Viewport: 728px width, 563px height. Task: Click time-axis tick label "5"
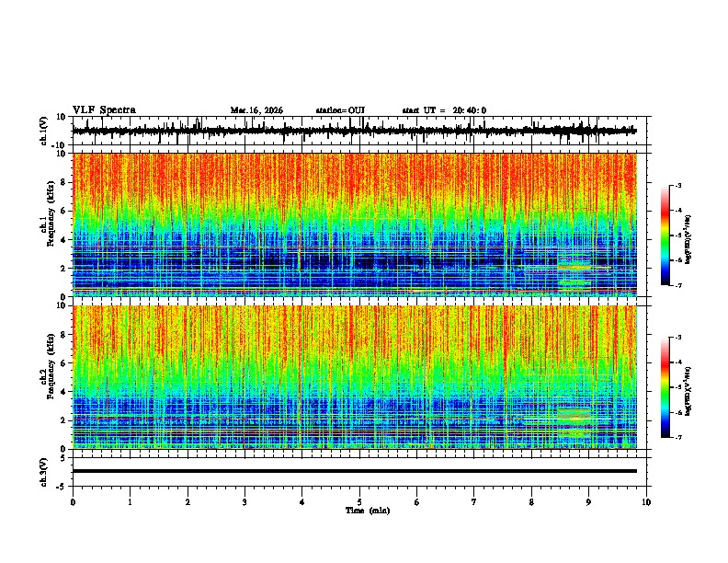pyautogui.click(x=359, y=501)
